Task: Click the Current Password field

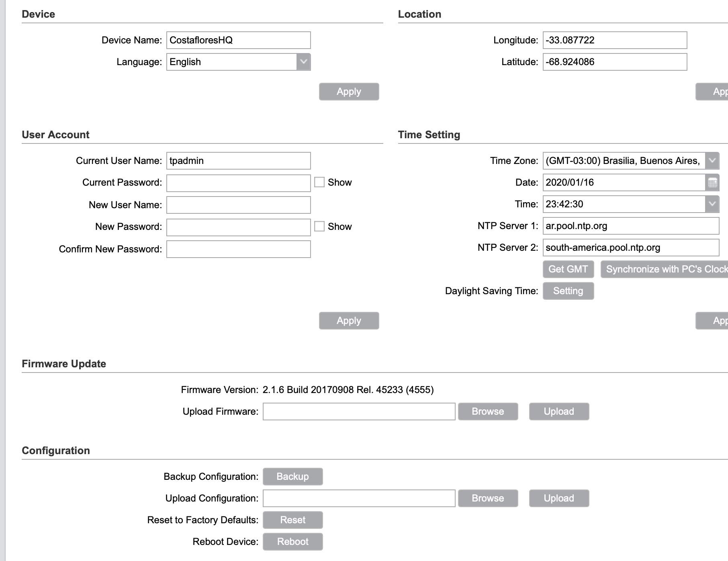Action: click(239, 183)
